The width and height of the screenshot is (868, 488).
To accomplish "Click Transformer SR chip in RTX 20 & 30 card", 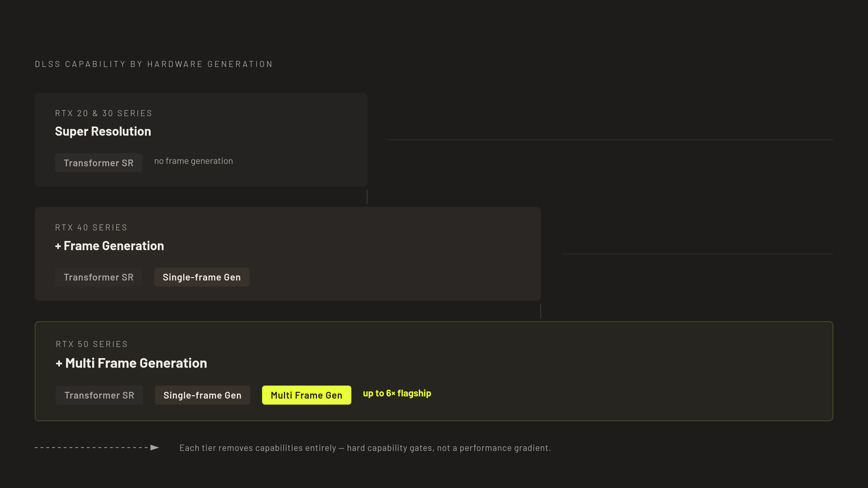I will coord(99,163).
